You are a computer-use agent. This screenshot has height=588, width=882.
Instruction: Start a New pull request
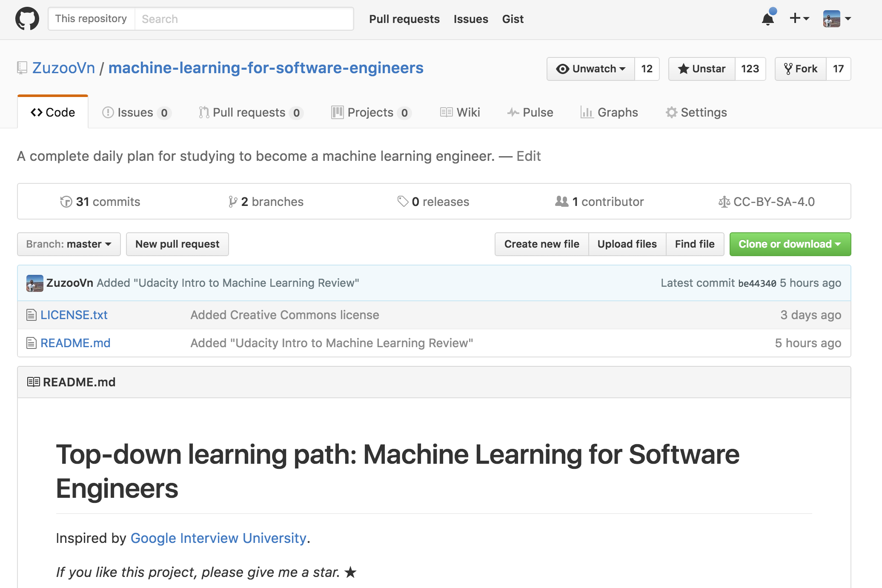click(x=177, y=244)
